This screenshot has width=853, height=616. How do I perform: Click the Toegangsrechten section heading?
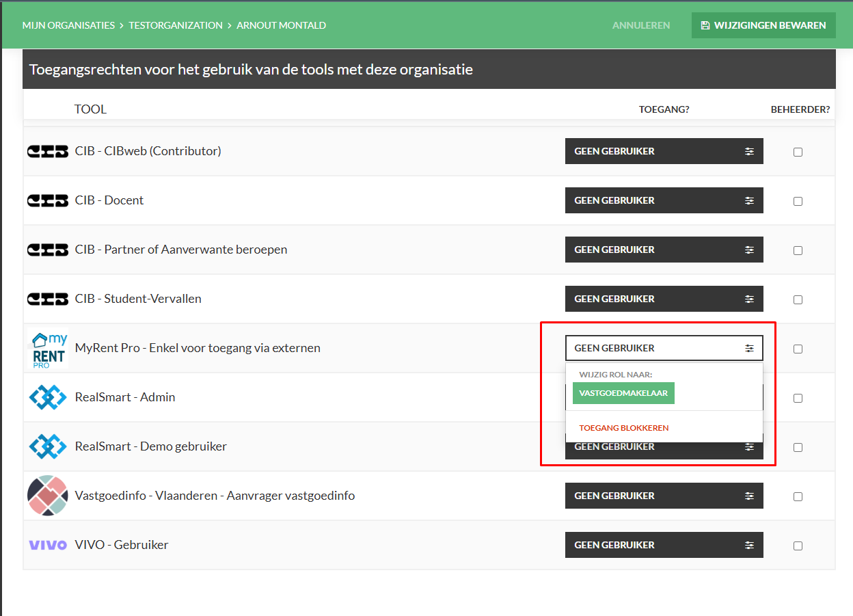pyautogui.click(x=251, y=69)
